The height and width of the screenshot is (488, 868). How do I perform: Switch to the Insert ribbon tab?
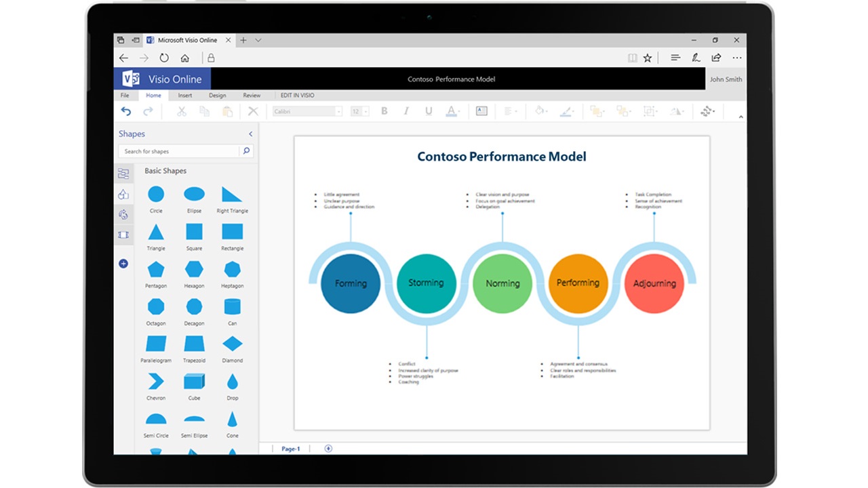(x=184, y=95)
